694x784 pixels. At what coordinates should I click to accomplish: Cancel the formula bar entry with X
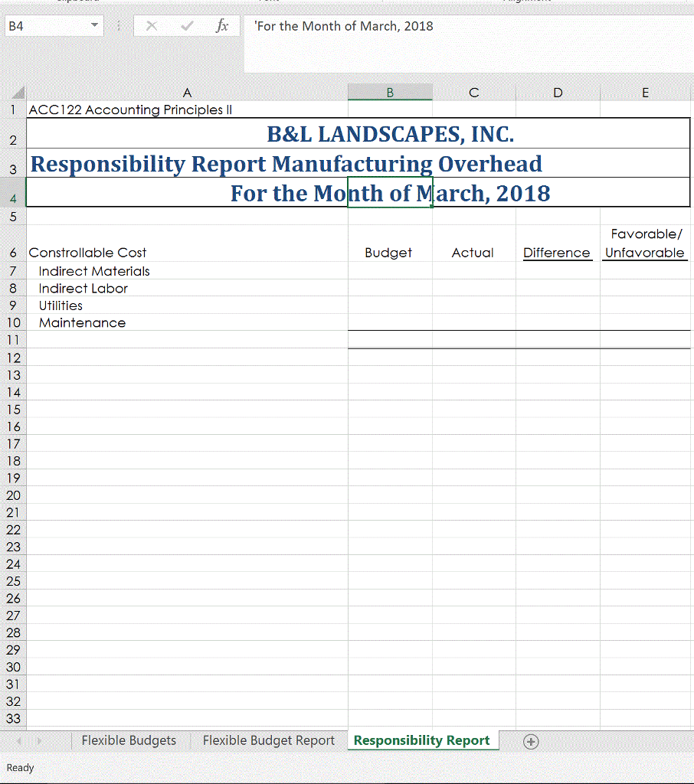coord(152,26)
